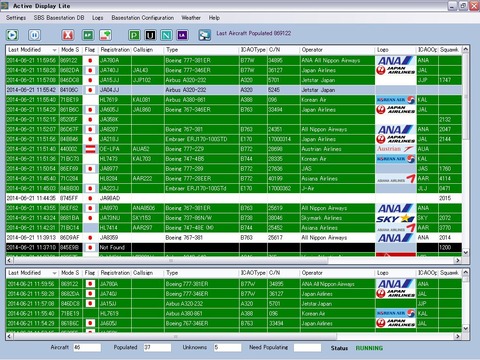This screenshot has width=480, height=360.
Task: Click JA8359 registration in white row
Action: (x=115, y=238)
